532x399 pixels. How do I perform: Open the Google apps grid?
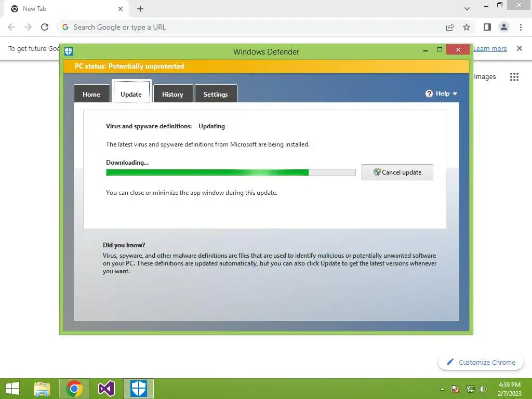tap(514, 77)
